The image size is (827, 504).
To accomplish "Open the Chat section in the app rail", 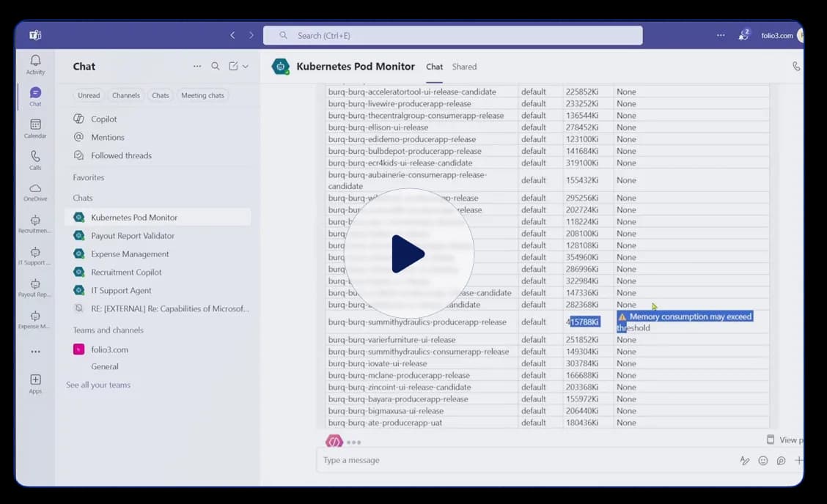I will coord(35,97).
